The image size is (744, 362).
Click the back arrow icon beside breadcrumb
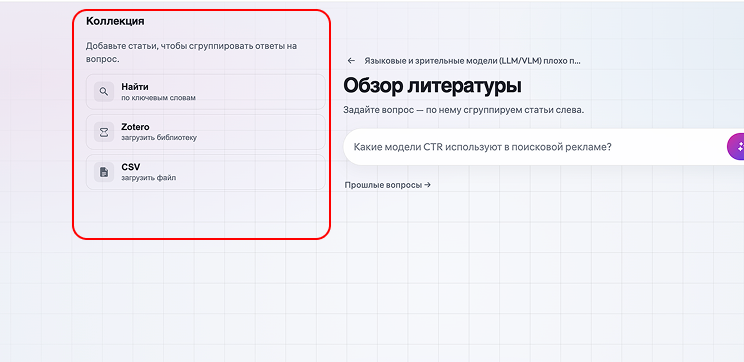pyautogui.click(x=351, y=61)
